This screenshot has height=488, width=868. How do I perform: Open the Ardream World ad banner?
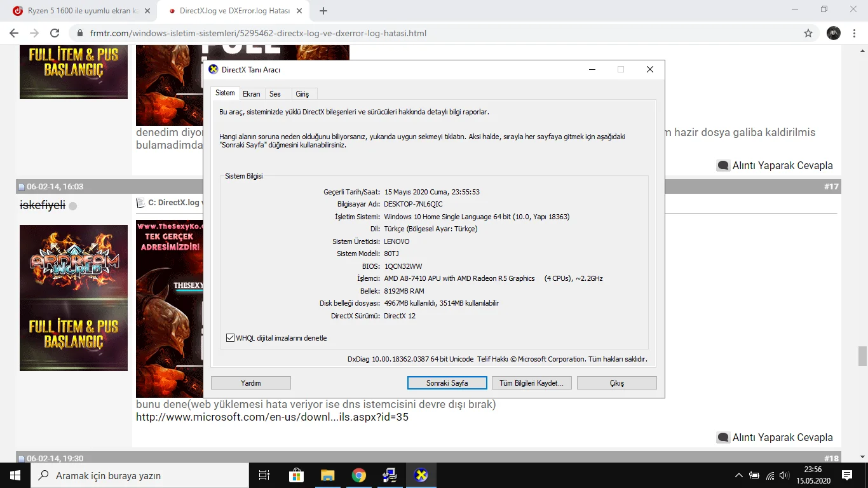tap(74, 298)
